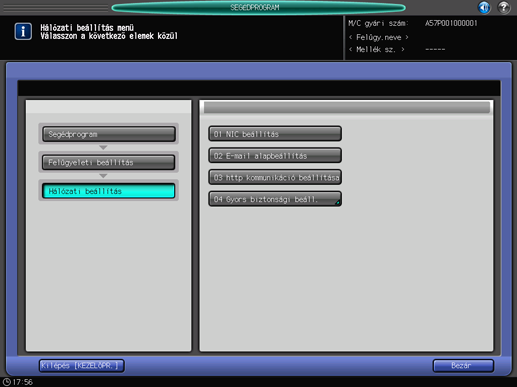Click the blue information icon
The width and height of the screenshot is (517, 387).
point(23,32)
